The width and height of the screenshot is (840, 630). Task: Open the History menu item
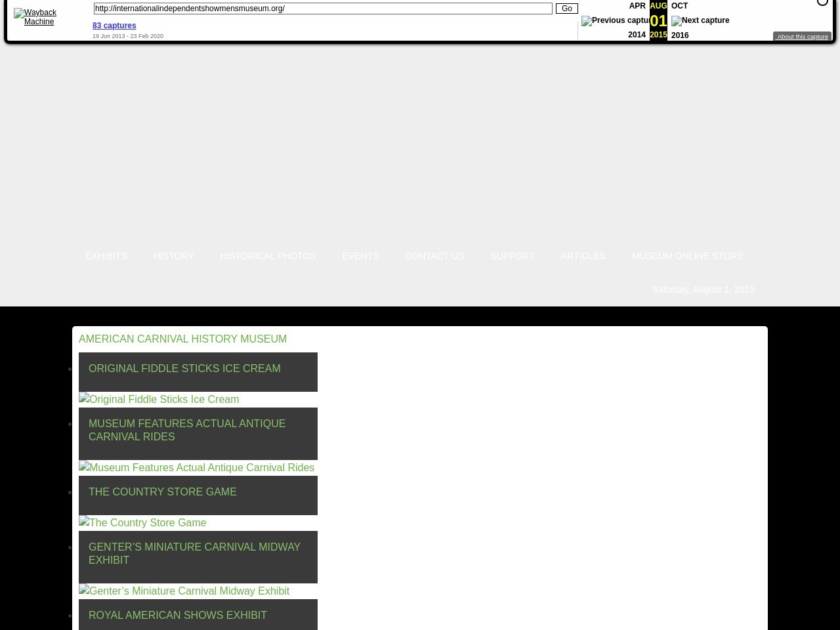pyautogui.click(x=173, y=256)
